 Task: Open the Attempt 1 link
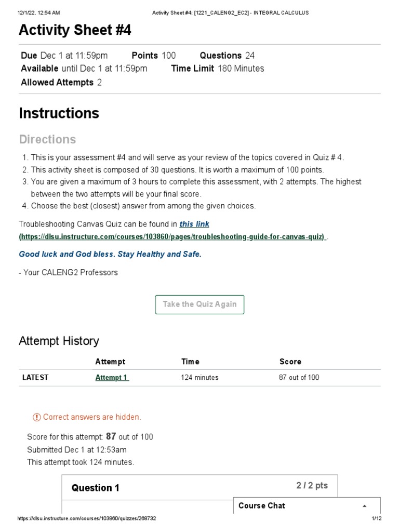(112, 378)
